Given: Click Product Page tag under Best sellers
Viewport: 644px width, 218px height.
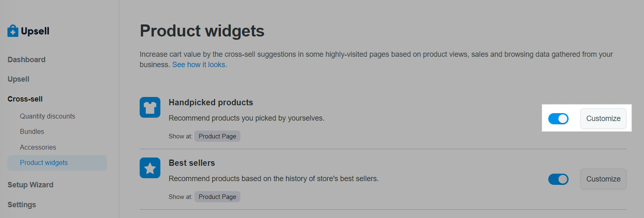Looking at the screenshot, I should point(217,197).
